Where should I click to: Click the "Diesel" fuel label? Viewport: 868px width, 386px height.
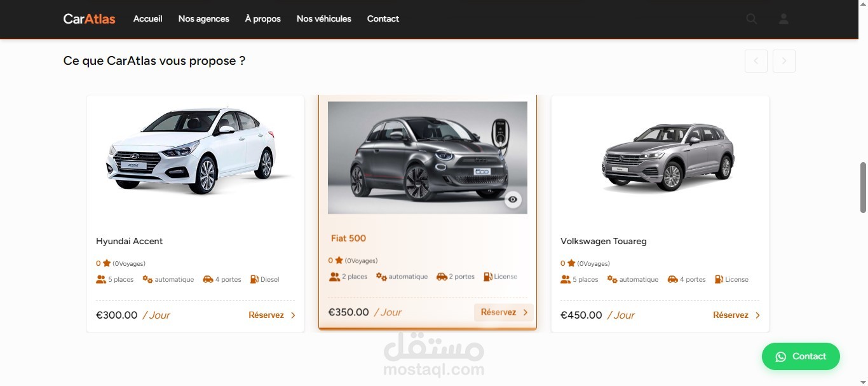pyautogui.click(x=270, y=280)
